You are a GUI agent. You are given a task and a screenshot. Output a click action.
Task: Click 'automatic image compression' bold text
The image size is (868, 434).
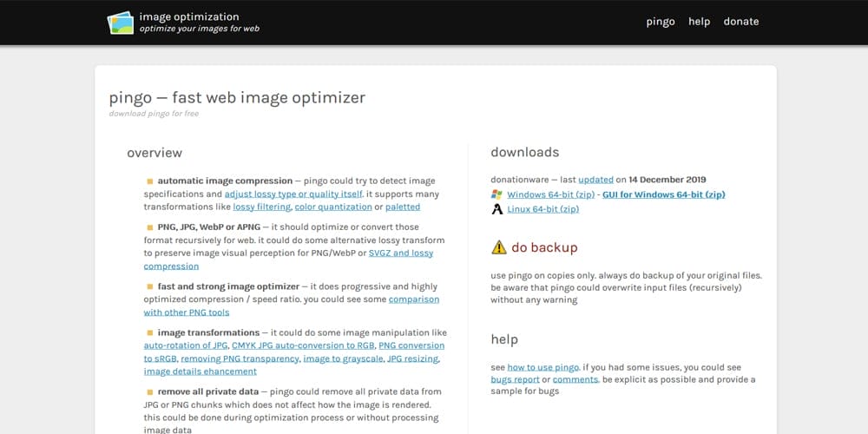tap(225, 181)
